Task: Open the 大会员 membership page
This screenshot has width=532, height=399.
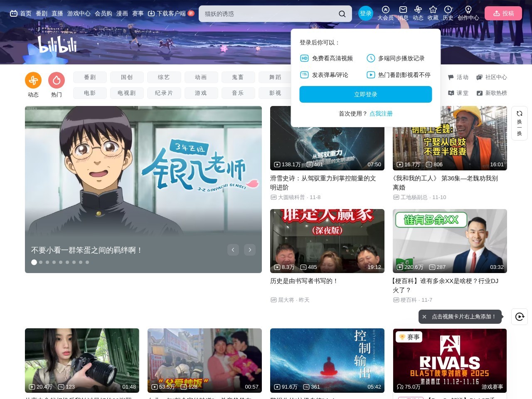Action: (385, 13)
